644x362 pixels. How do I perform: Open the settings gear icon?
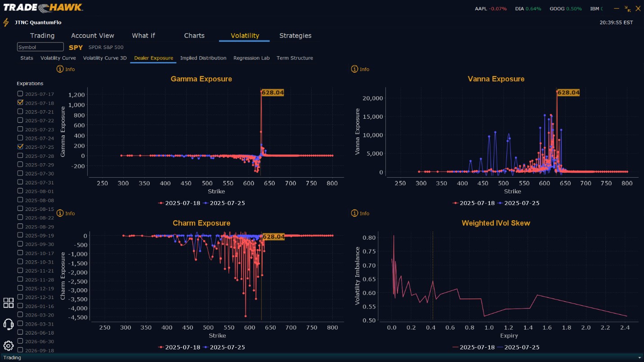(x=8, y=346)
